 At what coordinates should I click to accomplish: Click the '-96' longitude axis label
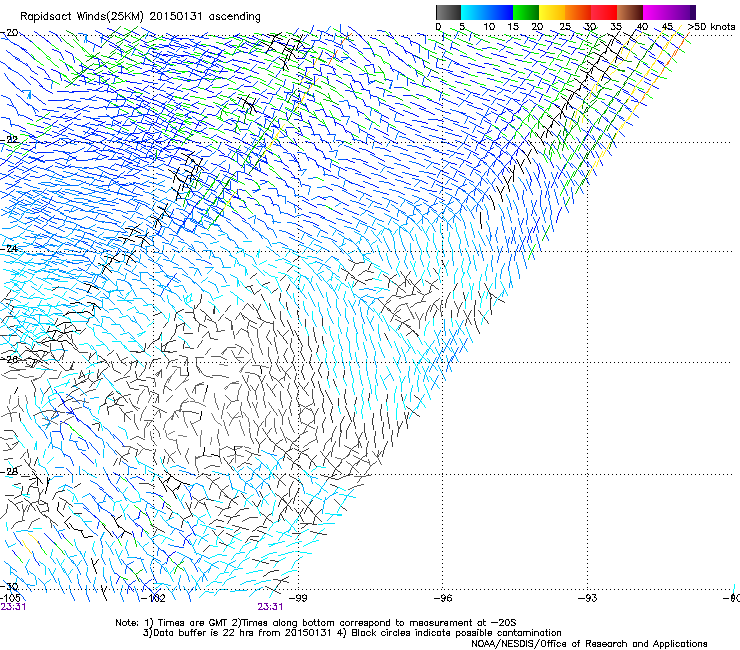[443, 598]
